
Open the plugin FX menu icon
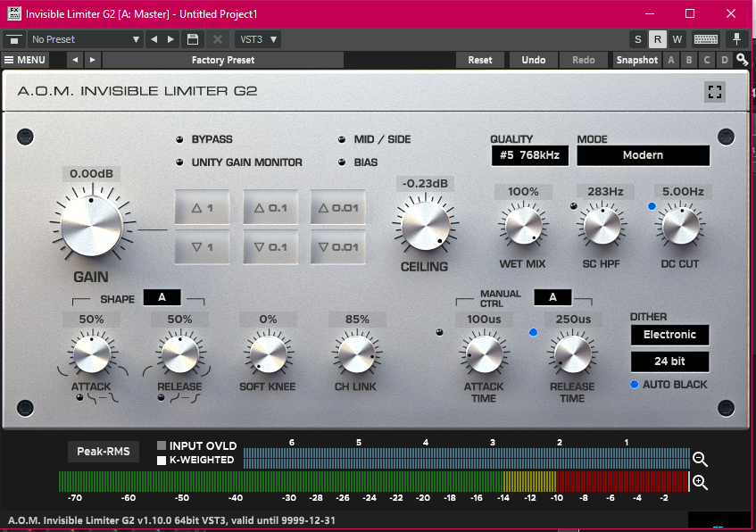(14, 39)
